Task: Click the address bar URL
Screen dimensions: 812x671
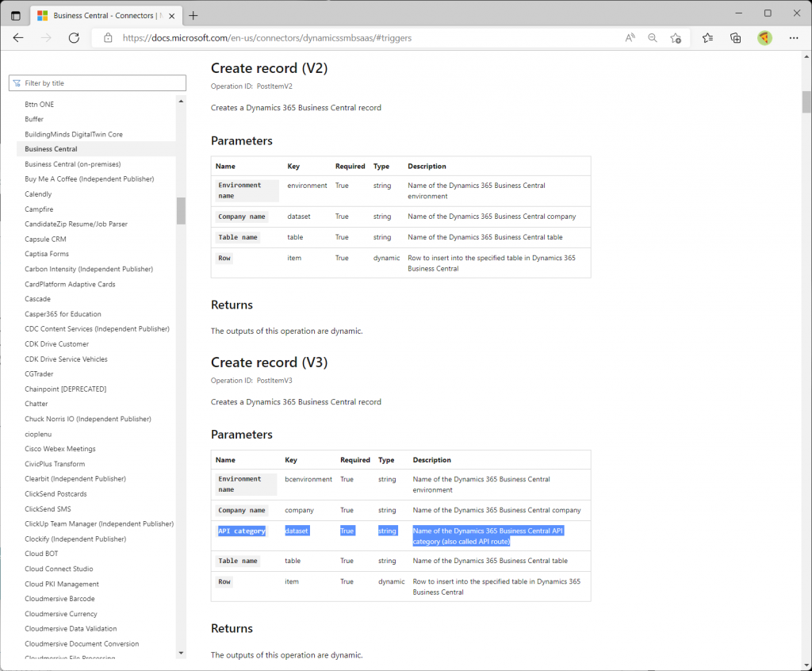Action: pyautogui.click(x=267, y=38)
